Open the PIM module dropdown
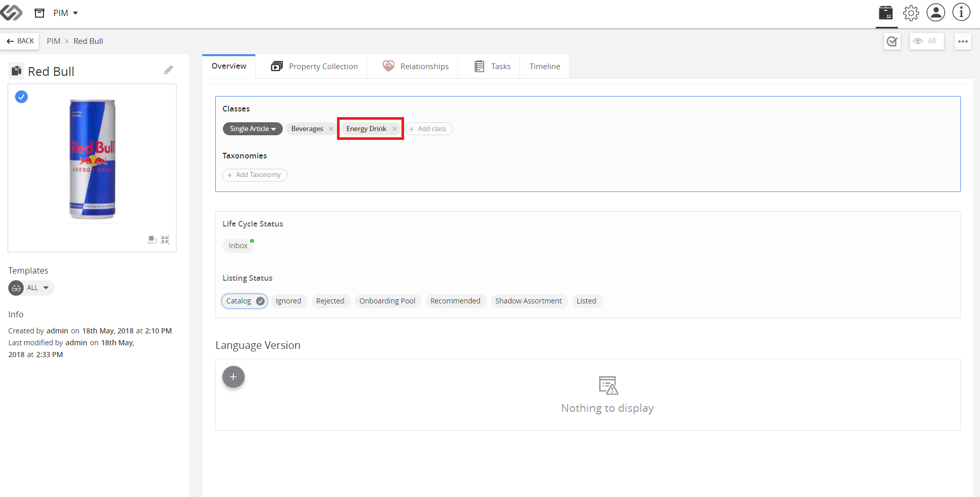This screenshot has height=497, width=980. tap(66, 13)
